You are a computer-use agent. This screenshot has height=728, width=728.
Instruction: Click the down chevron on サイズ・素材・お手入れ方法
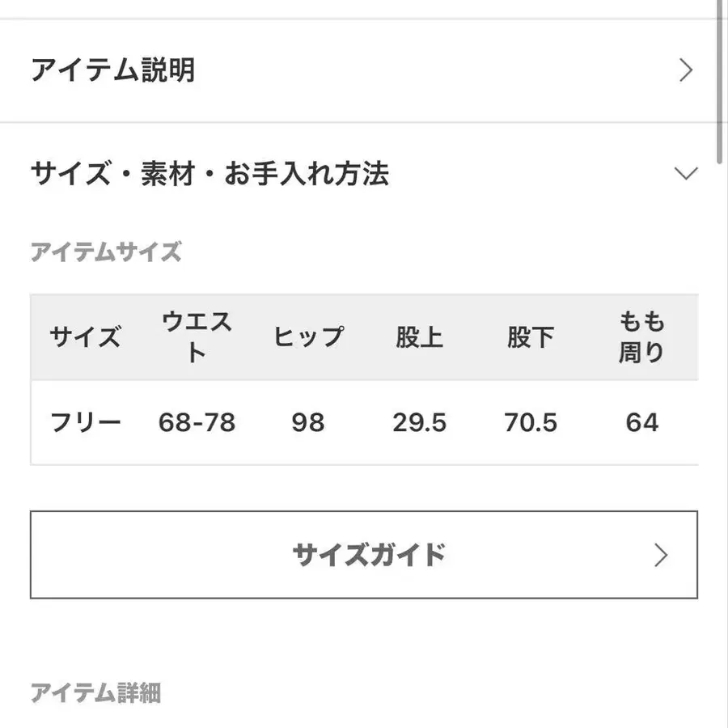(x=686, y=173)
